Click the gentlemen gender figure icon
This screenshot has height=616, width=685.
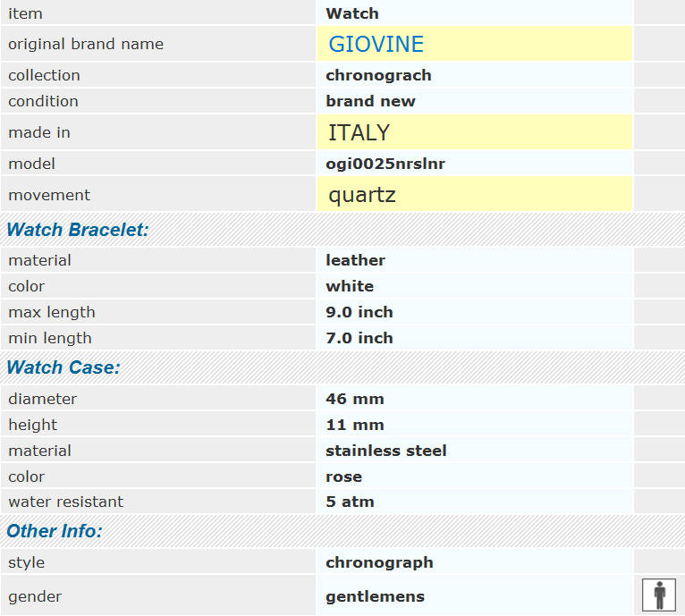659,595
